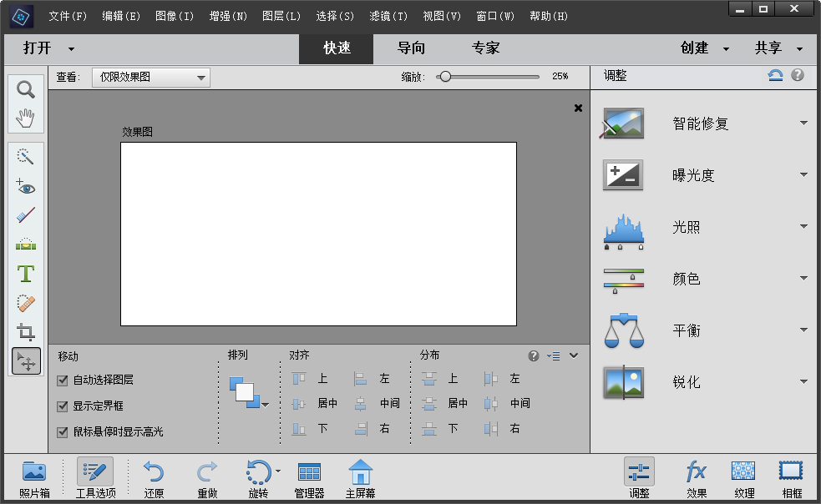Expand the 创建 dropdown arrow
This screenshot has height=504, width=821.
point(727,48)
